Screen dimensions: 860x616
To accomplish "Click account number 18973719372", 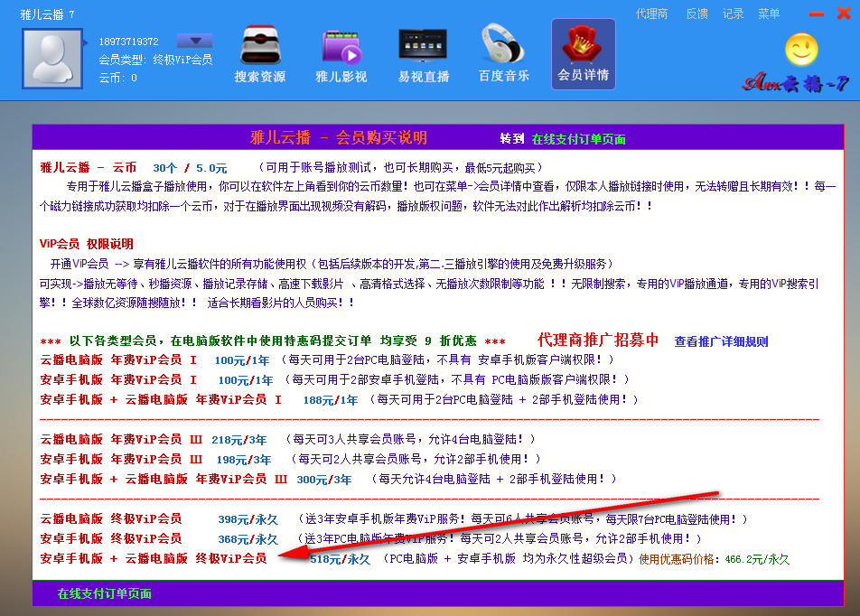I will click(x=129, y=42).
